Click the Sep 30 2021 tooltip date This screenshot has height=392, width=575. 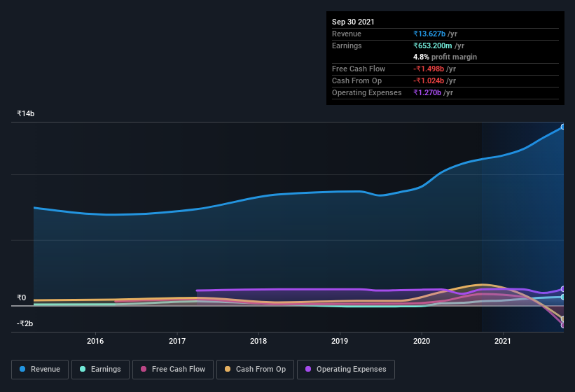tap(353, 22)
